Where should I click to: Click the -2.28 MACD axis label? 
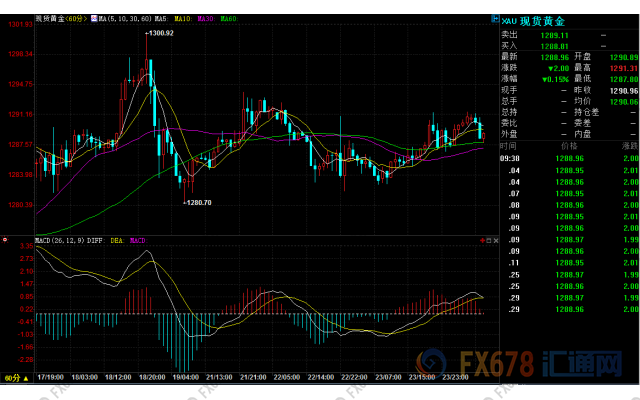pyautogui.click(x=24, y=360)
